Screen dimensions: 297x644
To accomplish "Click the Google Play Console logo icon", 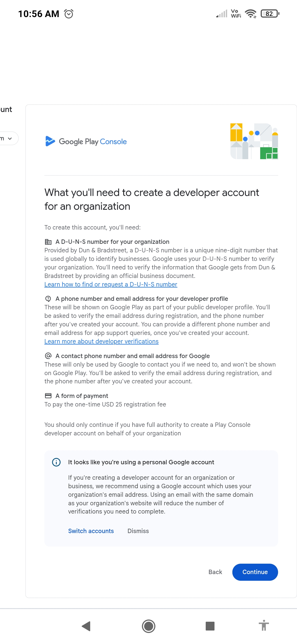I will (50, 141).
